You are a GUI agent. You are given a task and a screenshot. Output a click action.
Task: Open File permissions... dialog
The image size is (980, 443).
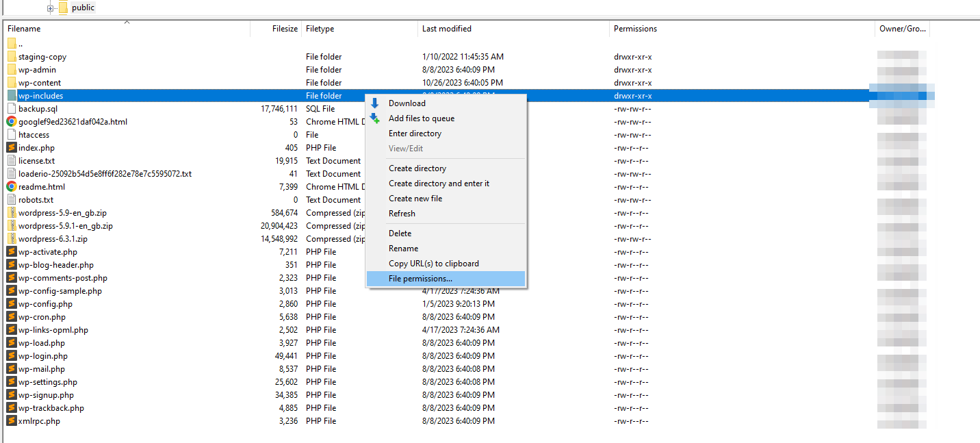pos(446,279)
